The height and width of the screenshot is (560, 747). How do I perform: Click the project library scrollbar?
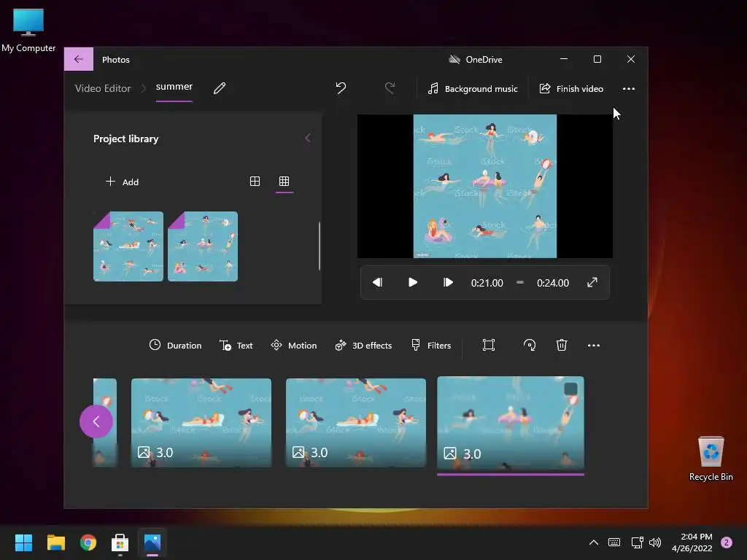(x=320, y=246)
